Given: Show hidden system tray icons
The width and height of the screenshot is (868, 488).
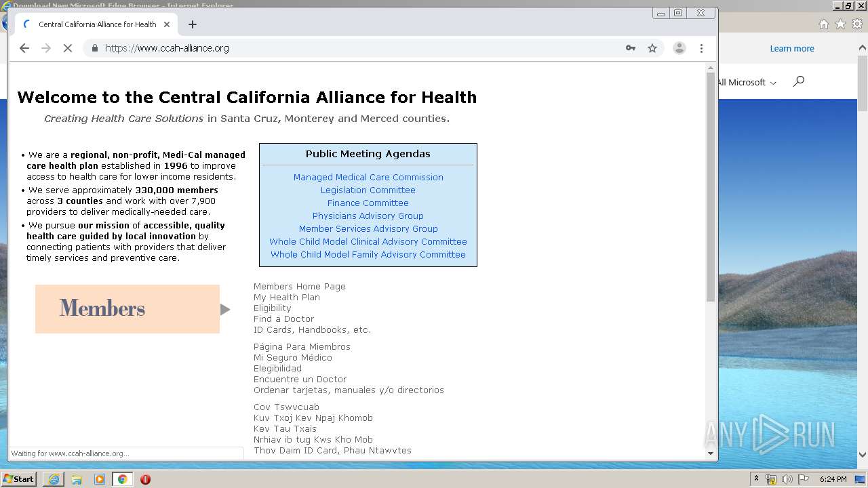Looking at the screenshot, I should (756, 479).
